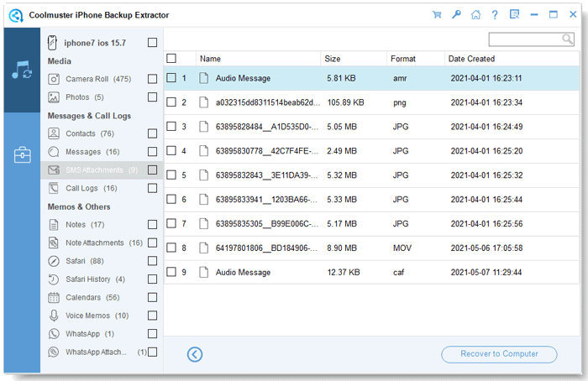Image resolution: width=588 pixels, height=381 pixels.
Task: Click the Safari compass icon
Action: pyautogui.click(x=54, y=261)
